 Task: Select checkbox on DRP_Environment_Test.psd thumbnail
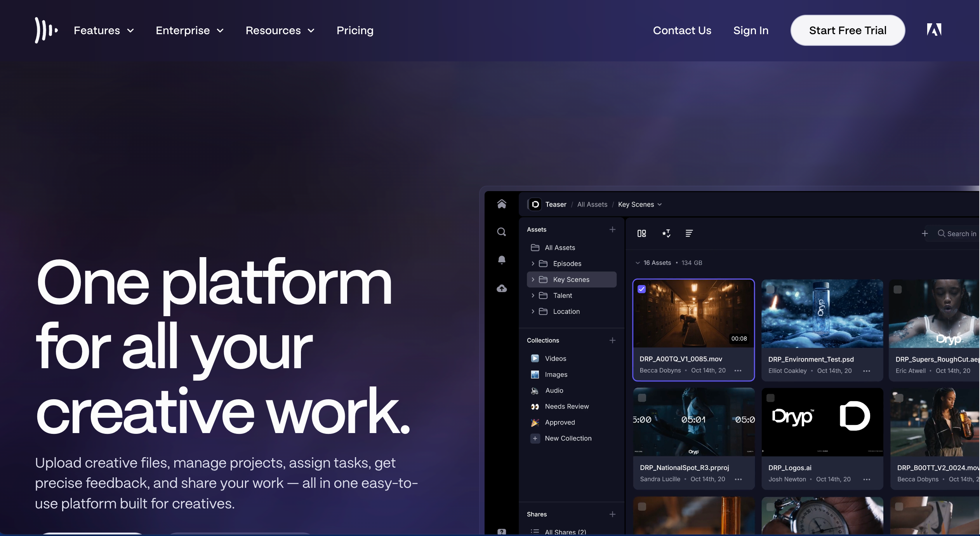click(770, 289)
